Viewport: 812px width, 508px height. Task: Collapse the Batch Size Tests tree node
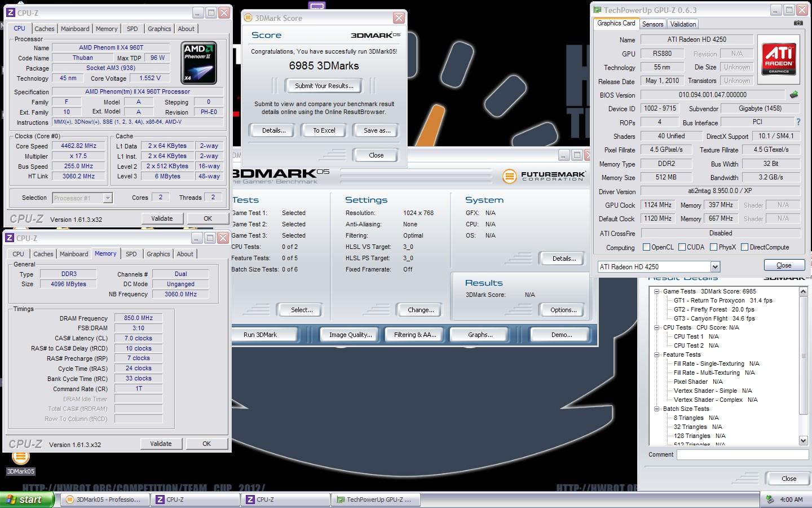click(657, 409)
